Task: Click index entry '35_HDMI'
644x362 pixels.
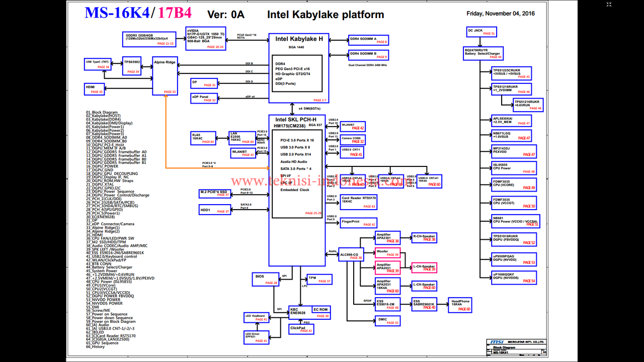Action: pyautogui.click(x=94, y=235)
